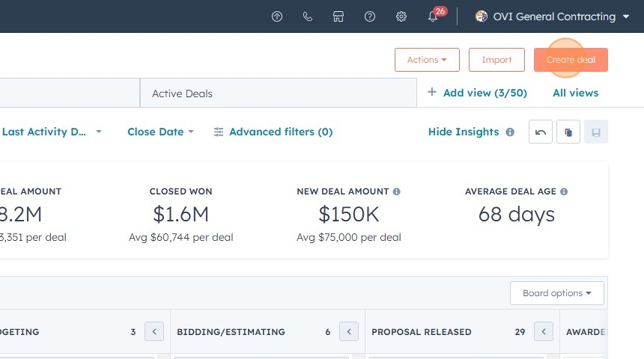Collapse the Bidding/Estimating column

pos(349,331)
